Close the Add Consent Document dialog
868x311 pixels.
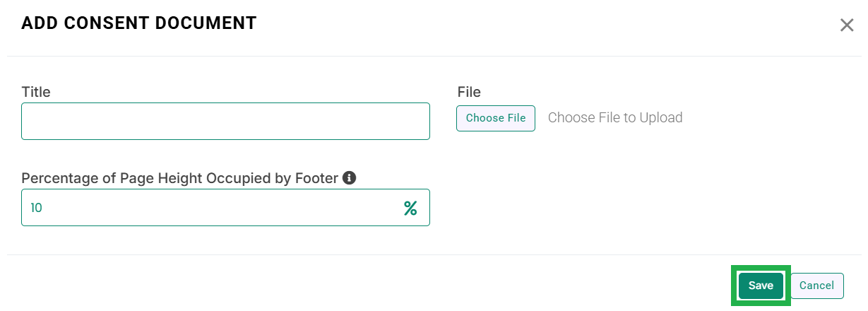[847, 25]
